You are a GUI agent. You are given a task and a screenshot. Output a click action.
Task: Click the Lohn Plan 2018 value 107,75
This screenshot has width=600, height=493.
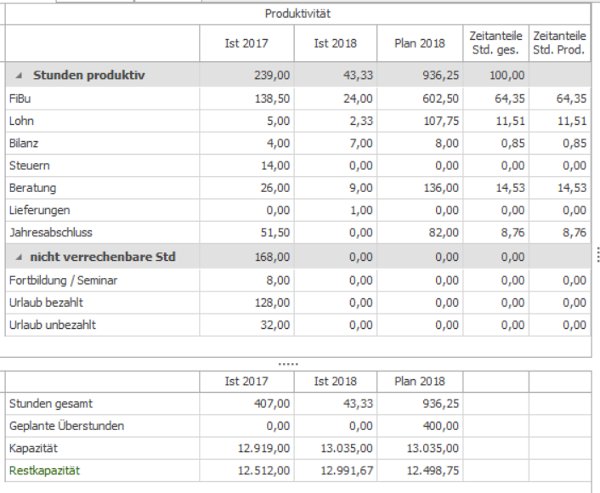pyautogui.click(x=441, y=121)
